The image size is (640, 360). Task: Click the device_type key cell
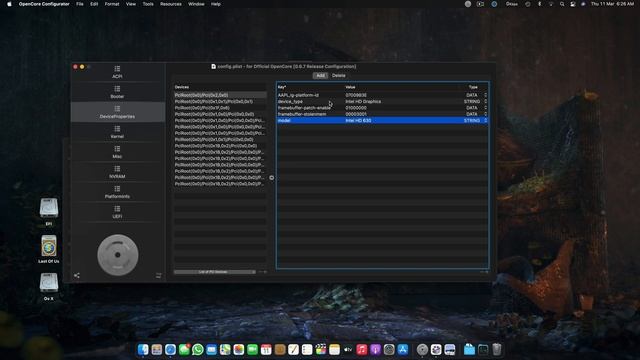(x=290, y=101)
